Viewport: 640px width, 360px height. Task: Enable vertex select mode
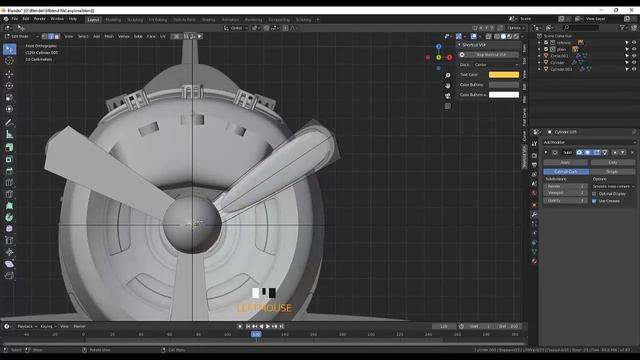coord(44,36)
